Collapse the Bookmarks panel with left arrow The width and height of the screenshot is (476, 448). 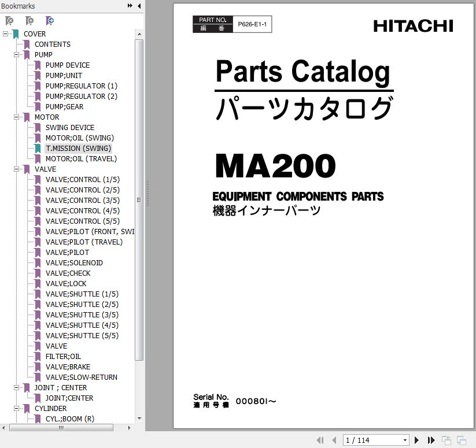139,6
